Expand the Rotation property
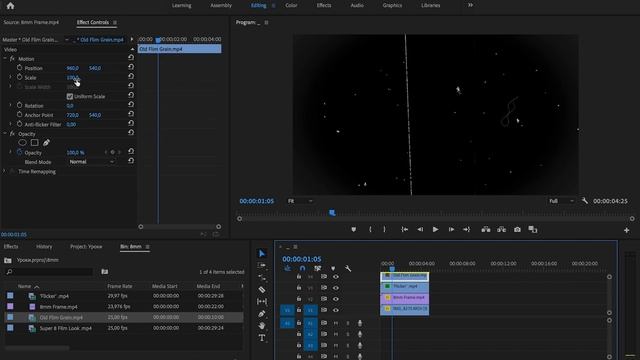This screenshot has height=360, width=640. tap(11, 105)
